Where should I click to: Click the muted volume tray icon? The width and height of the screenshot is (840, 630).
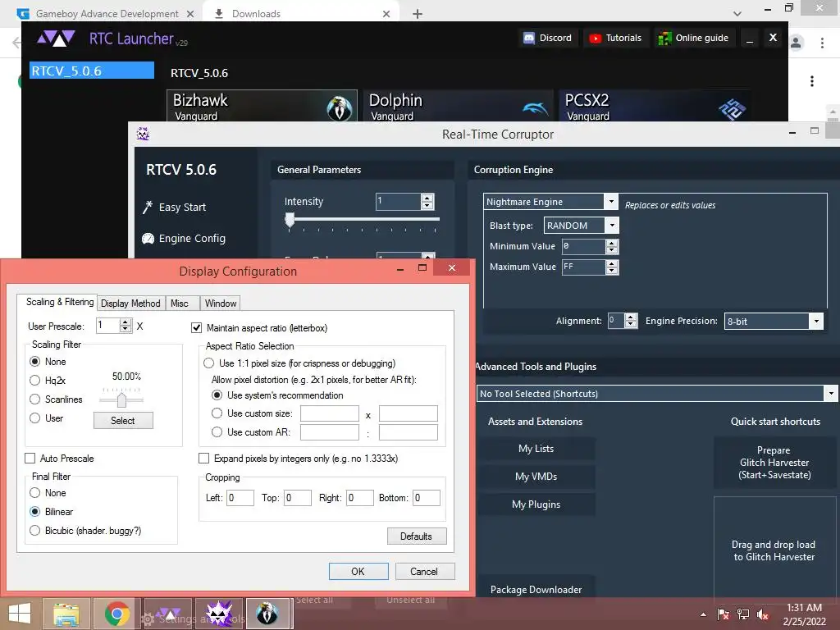762,614
